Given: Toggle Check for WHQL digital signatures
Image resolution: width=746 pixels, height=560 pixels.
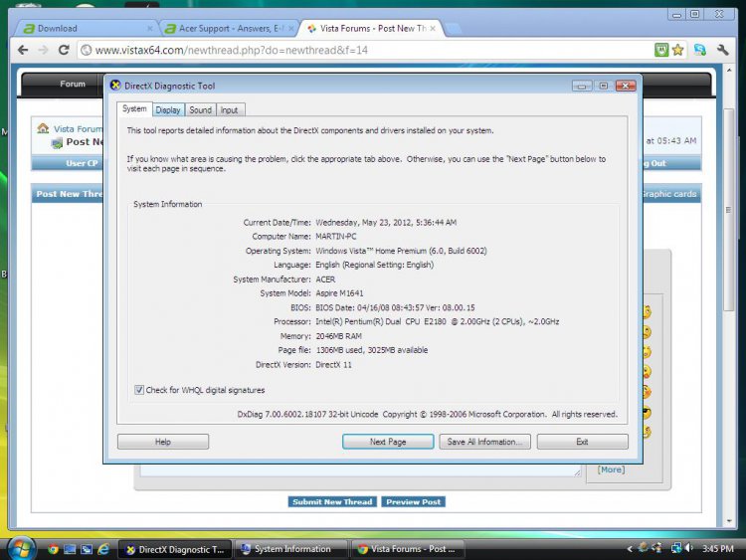Looking at the screenshot, I should [x=139, y=390].
